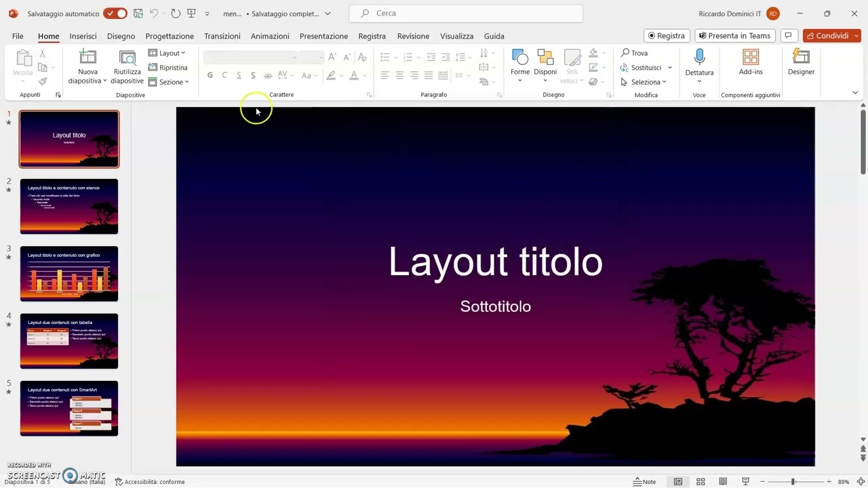Click the Trova find tool
Screen dimensions: 868x488
635,53
